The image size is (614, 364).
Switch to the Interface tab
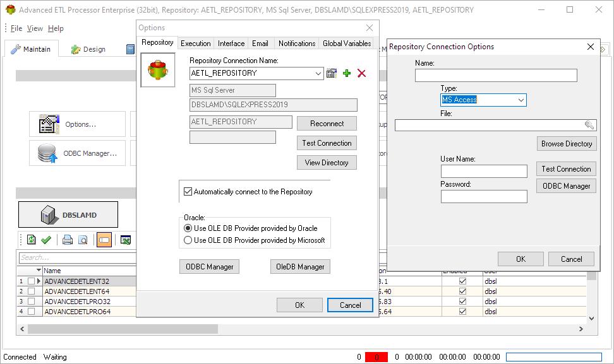point(231,44)
